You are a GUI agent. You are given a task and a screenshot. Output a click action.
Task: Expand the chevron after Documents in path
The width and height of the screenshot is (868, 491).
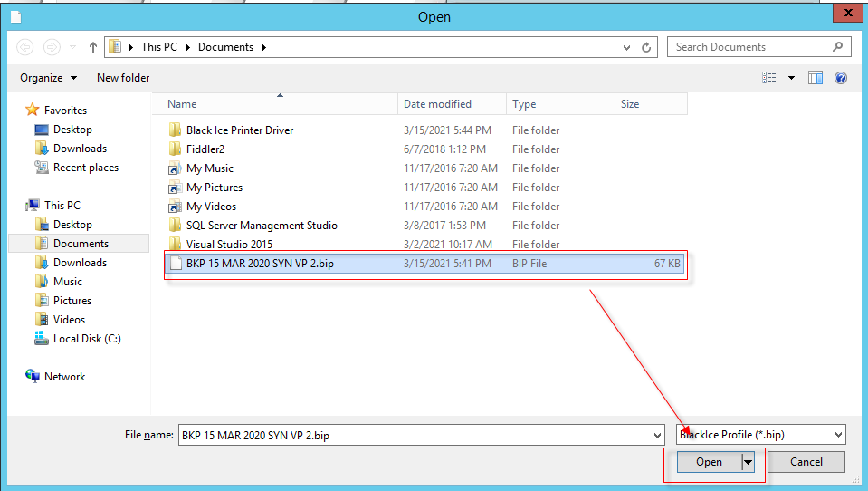click(x=264, y=48)
